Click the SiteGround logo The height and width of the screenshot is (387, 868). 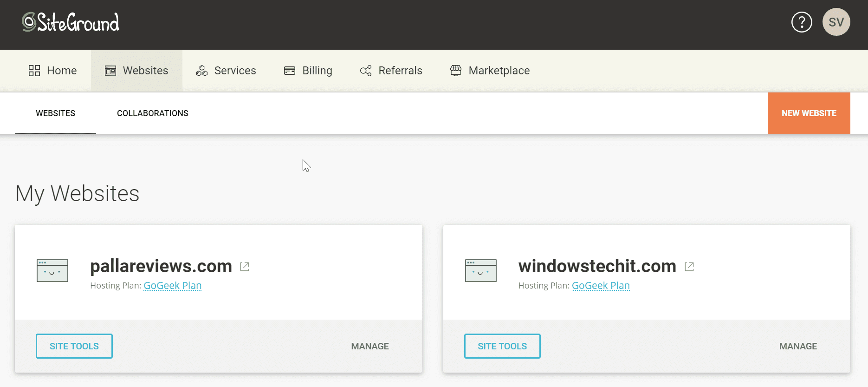coord(71,22)
